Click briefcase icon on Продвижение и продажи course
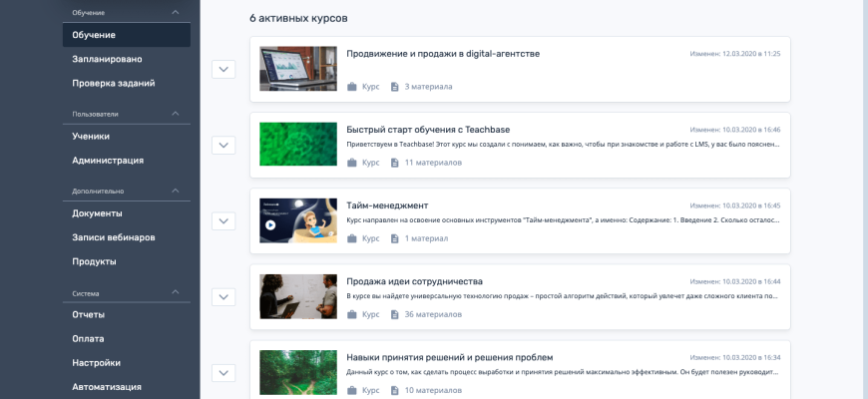 click(x=351, y=87)
